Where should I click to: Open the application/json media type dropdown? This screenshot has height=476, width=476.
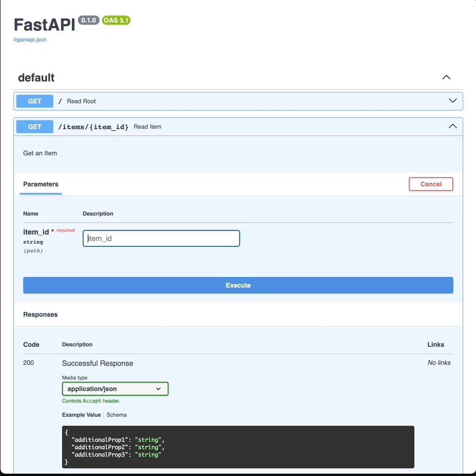(x=115, y=388)
